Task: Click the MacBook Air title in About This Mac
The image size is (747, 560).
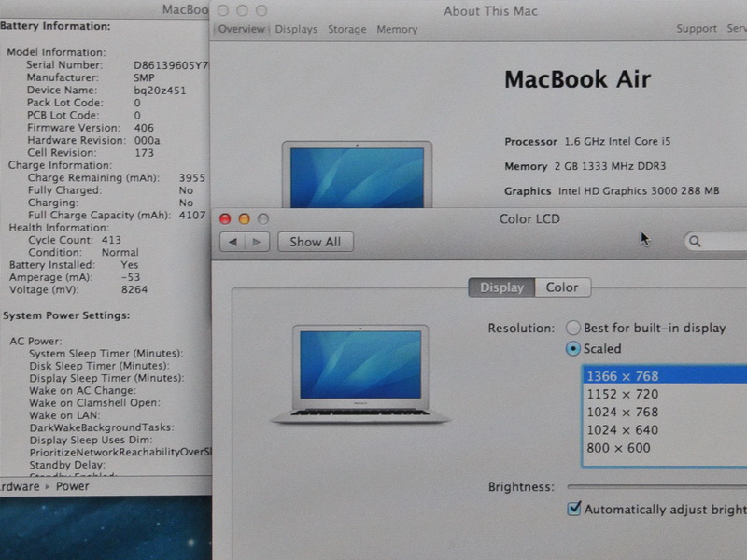Action: coord(577,79)
